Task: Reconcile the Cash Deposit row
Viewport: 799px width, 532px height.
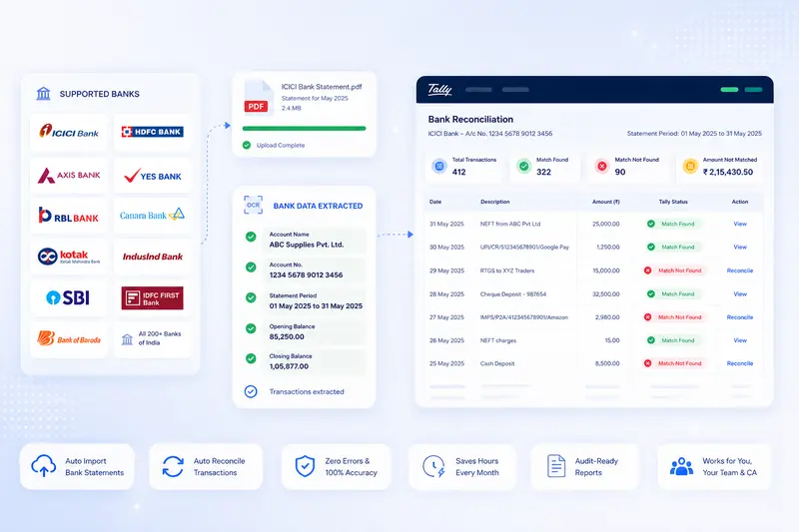Action: [x=740, y=363]
